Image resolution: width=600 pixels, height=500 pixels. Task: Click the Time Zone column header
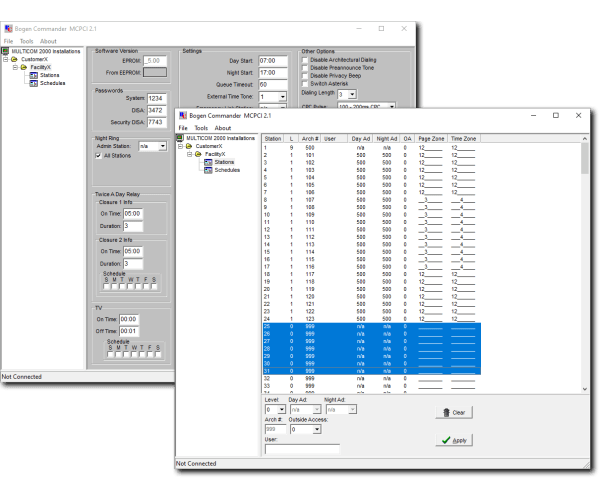tap(464, 138)
